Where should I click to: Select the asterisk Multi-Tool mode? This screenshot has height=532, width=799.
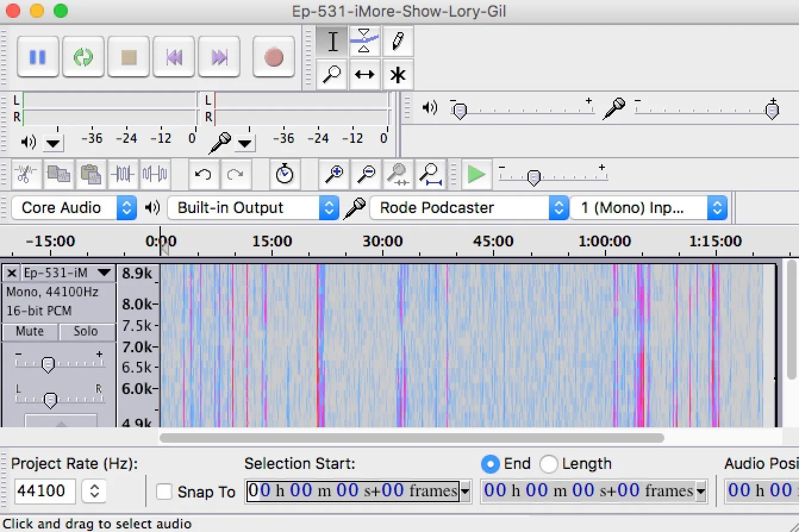(398, 74)
